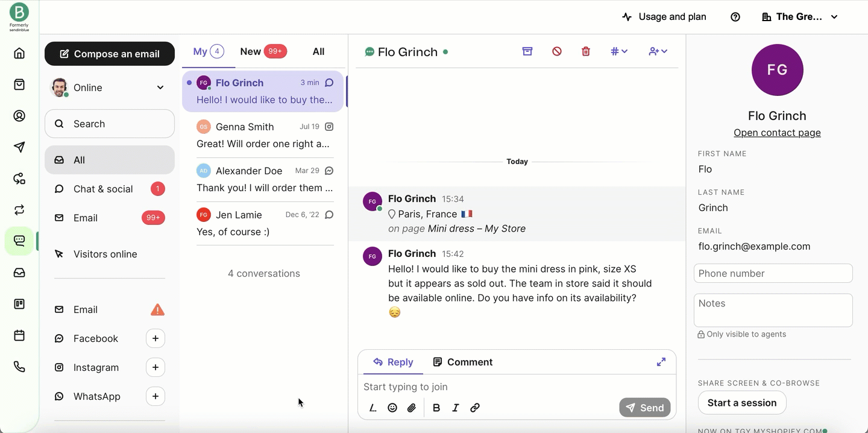Insert a link using the link icon

(475, 408)
